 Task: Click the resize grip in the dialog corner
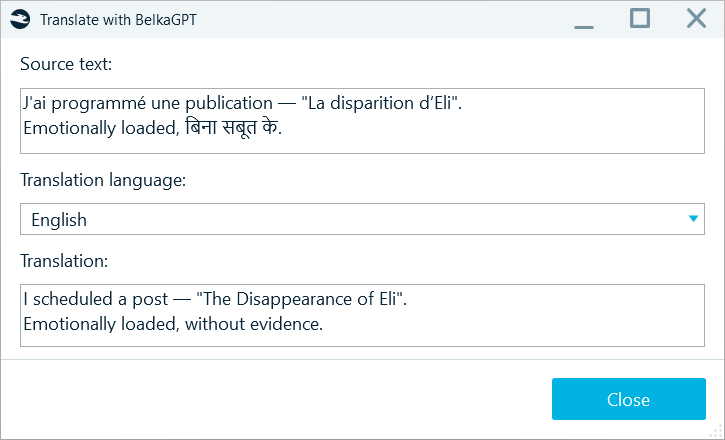(x=716, y=432)
